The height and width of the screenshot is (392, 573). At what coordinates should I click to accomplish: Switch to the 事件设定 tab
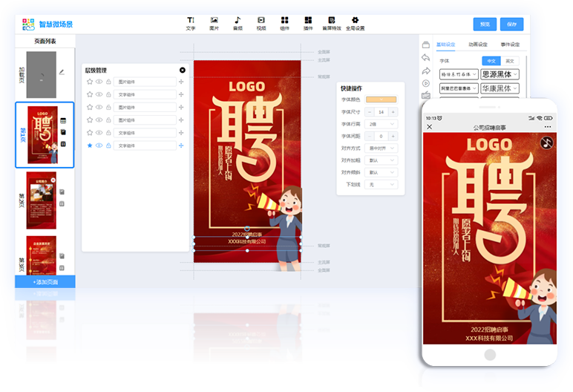point(510,45)
